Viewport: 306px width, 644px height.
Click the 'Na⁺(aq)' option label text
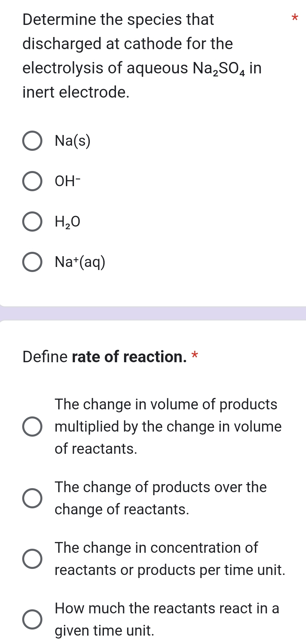80,262
